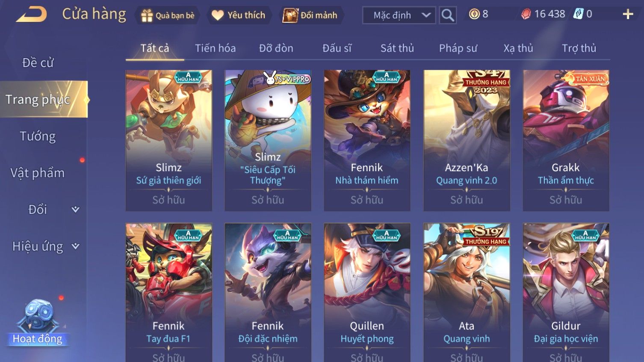Select Tướng in the sidebar
The height and width of the screenshot is (362, 644).
[38, 136]
